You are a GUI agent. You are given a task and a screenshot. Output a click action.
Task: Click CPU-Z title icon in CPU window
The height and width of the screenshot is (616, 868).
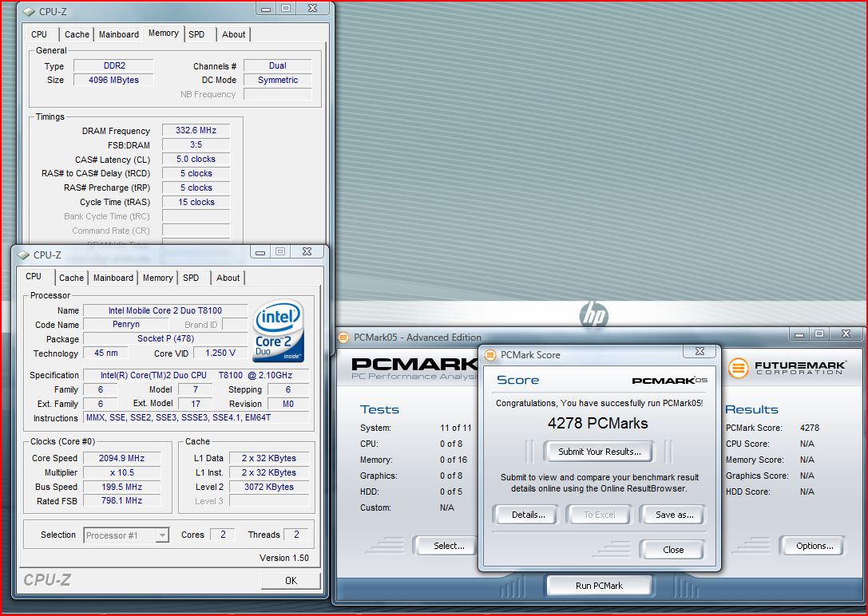pyautogui.click(x=23, y=255)
